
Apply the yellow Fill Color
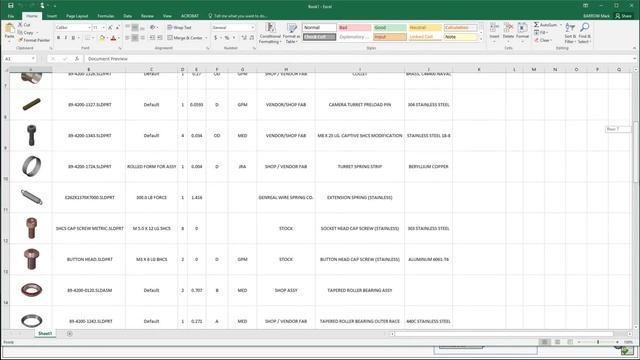(102, 38)
